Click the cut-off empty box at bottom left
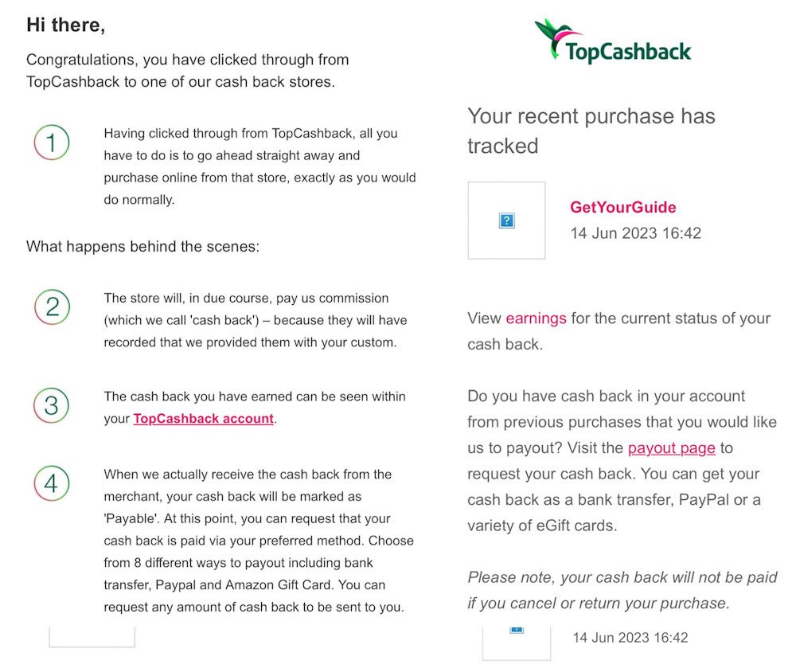Image resolution: width=796 pixels, height=672 pixels. point(92,637)
